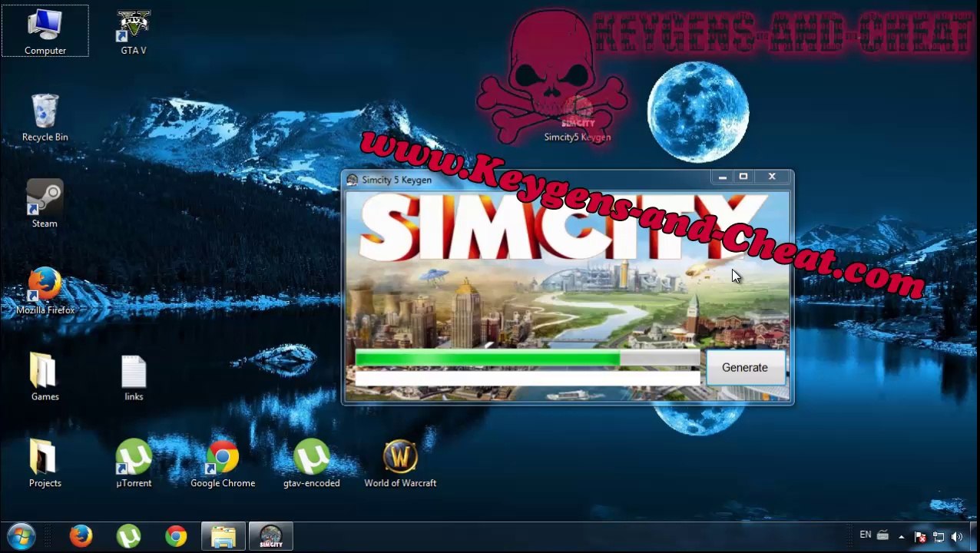This screenshot has width=980, height=553.
Task: Open the Action Center flag icon
Action: (920, 537)
